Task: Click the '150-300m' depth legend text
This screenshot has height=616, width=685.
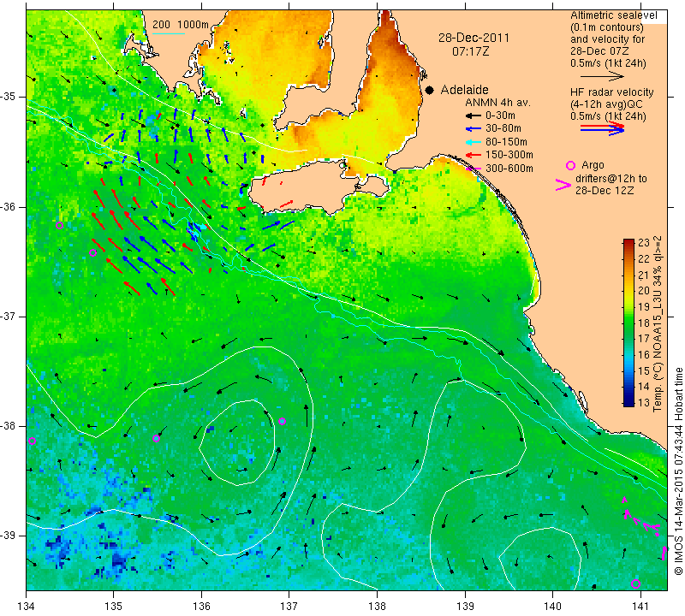Action: (509, 155)
